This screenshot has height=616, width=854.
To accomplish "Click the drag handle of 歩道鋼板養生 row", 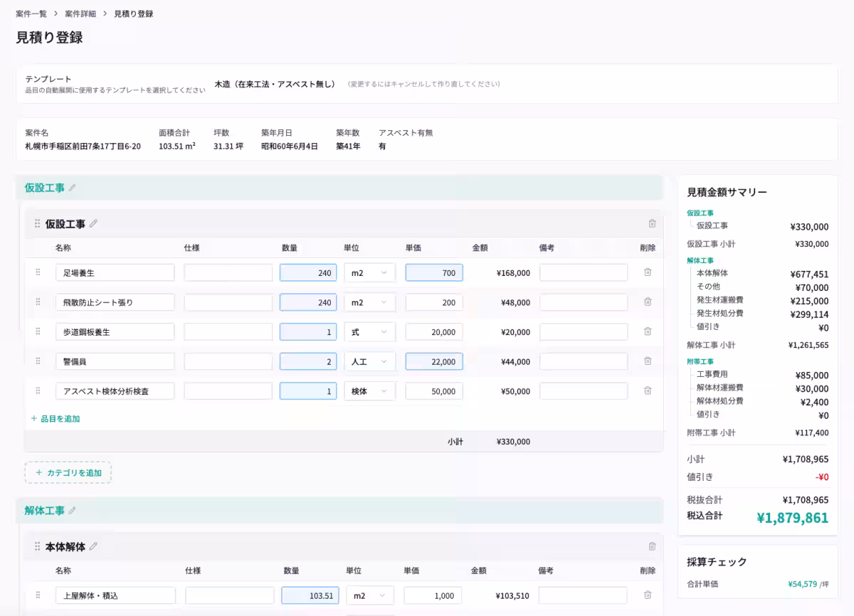I will coord(38,331).
